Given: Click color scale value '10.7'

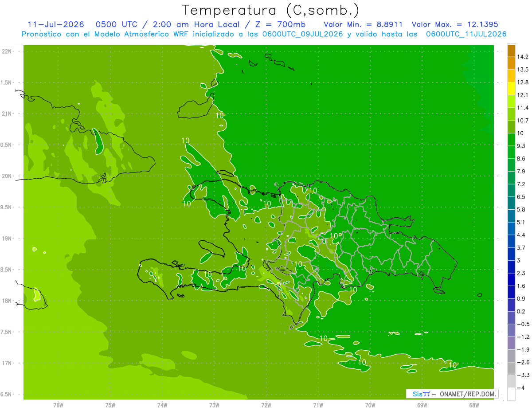Looking at the screenshot, I should point(523,121).
